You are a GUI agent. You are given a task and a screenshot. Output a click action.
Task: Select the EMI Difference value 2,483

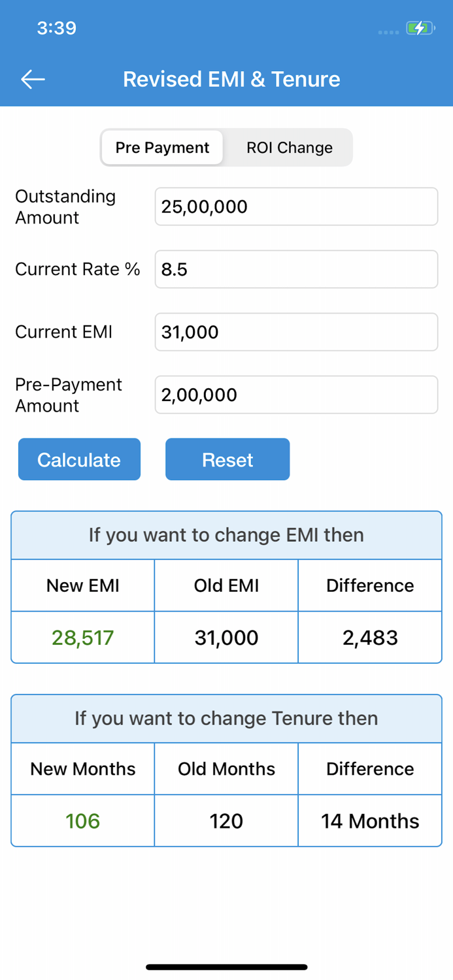click(x=370, y=637)
